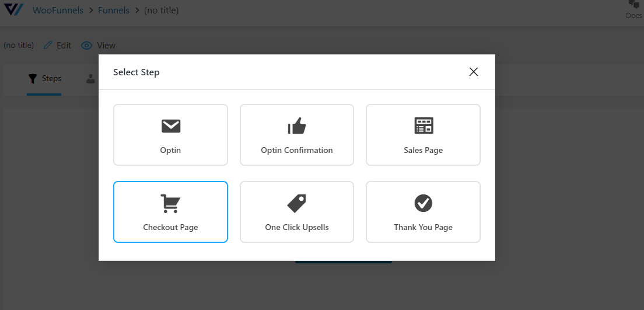Click the price tag icon for One Click Upsells
This screenshot has height=310, width=644.
tap(296, 204)
